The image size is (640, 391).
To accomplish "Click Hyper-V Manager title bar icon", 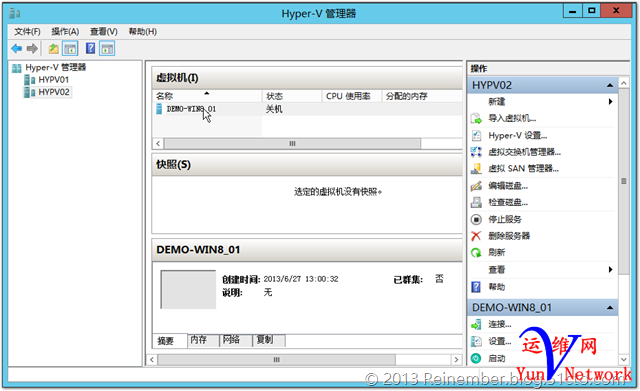I will 15,13.
